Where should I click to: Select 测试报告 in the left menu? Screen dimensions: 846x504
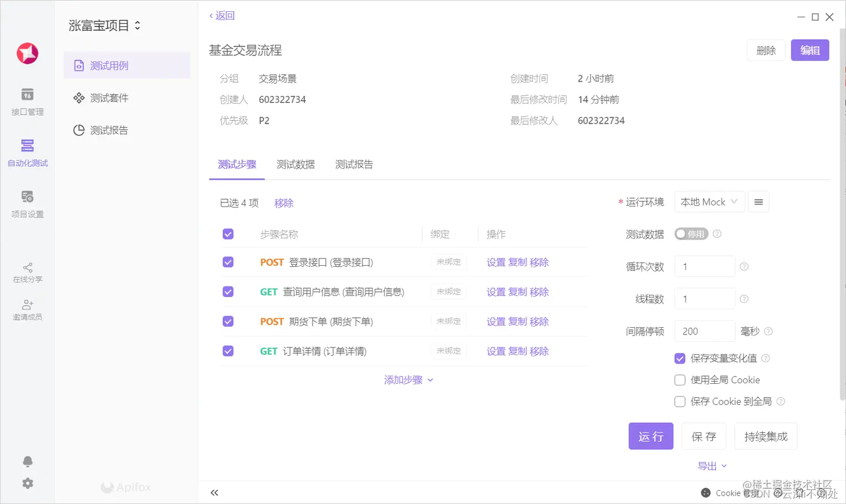127,130
